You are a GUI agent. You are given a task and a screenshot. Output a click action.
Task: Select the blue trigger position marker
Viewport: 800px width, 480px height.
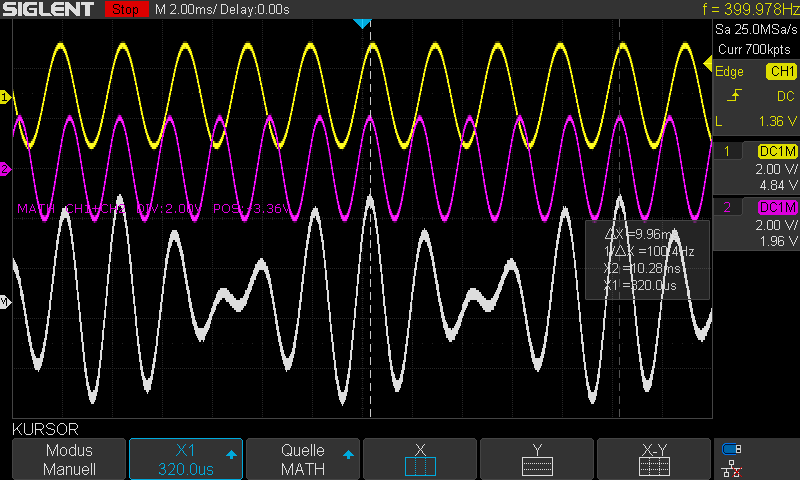362,23
